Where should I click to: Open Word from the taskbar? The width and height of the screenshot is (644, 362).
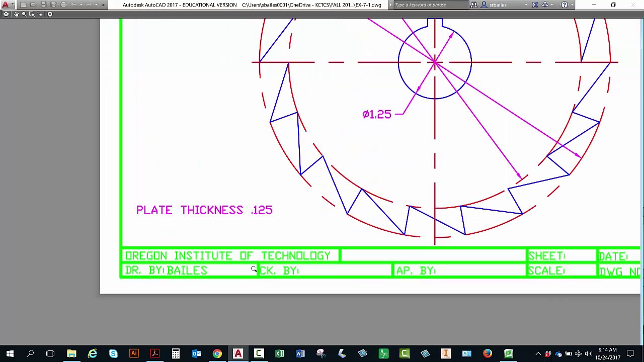[x=300, y=353]
